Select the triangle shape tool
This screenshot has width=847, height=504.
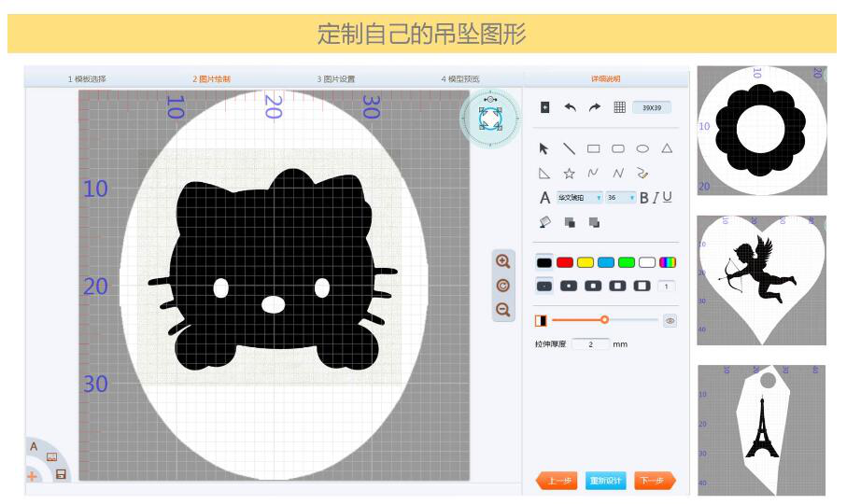(x=667, y=148)
